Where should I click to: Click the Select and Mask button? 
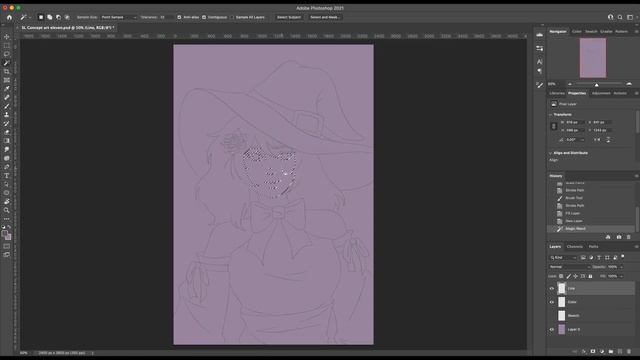(324, 17)
